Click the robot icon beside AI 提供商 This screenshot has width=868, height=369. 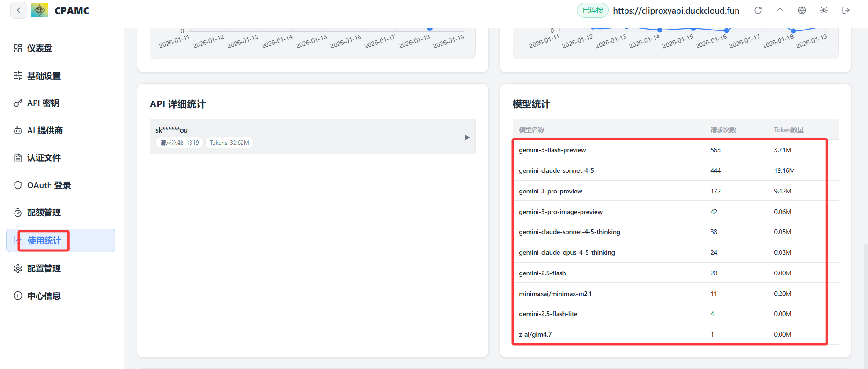(18, 131)
